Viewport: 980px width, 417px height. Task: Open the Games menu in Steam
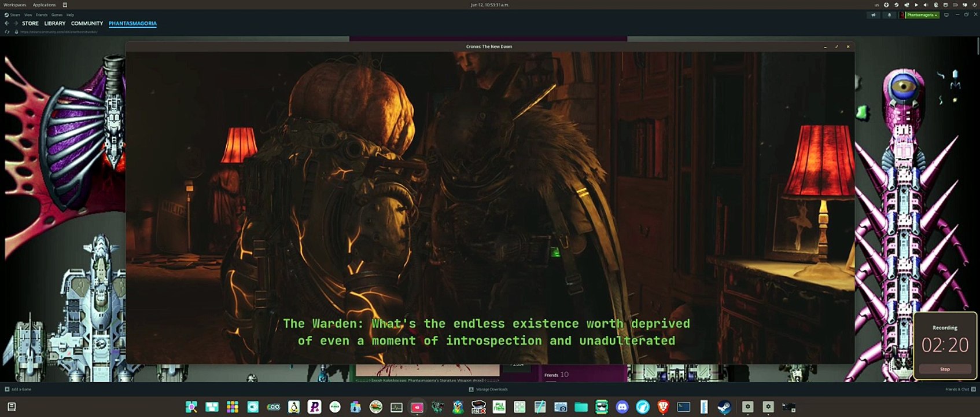pyautogui.click(x=57, y=15)
